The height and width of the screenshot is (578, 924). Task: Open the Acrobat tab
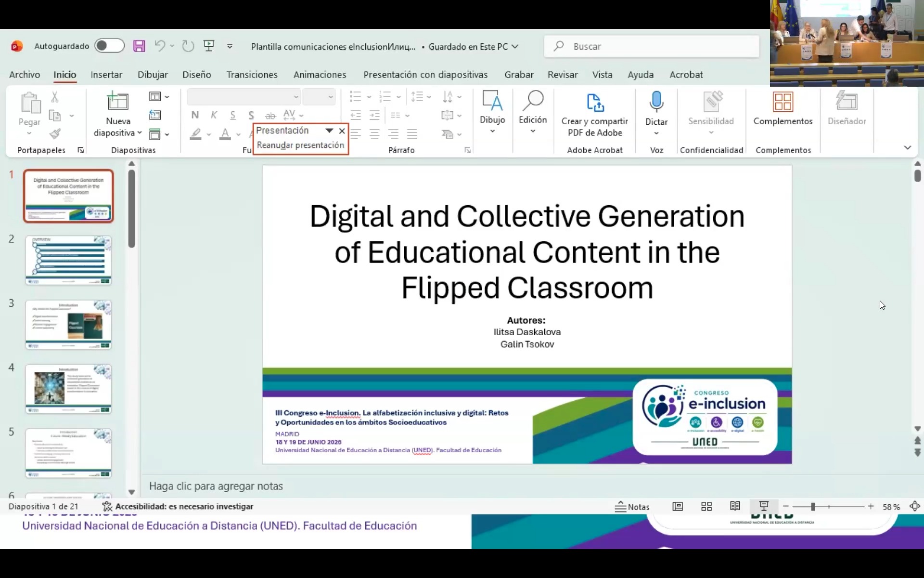click(x=686, y=75)
